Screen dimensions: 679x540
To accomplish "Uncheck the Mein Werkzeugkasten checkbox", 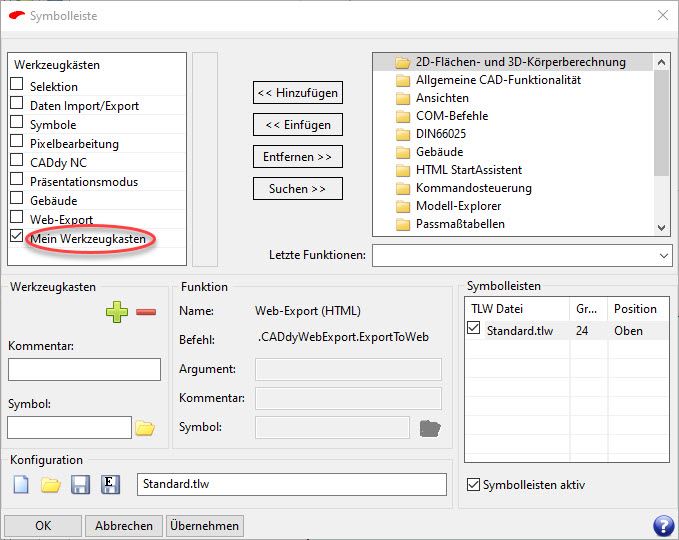I will point(16,236).
